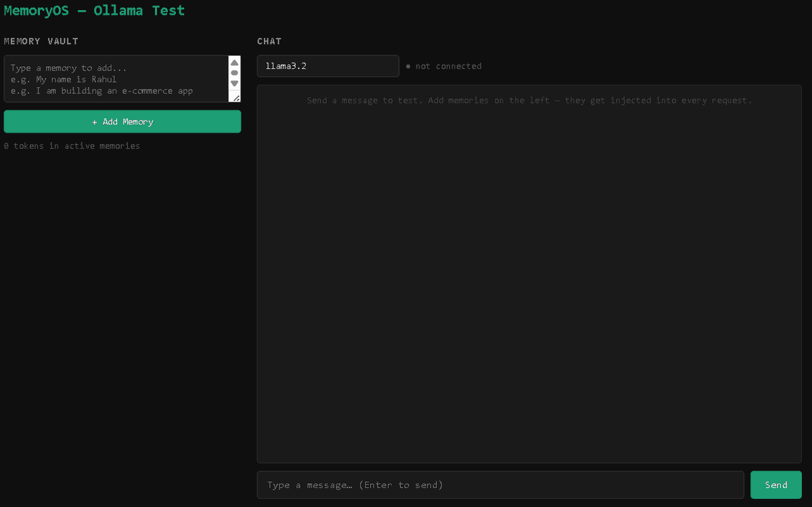Click the MEMORY VAULT heading
This screenshot has height=507, width=812.
pos(41,41)
